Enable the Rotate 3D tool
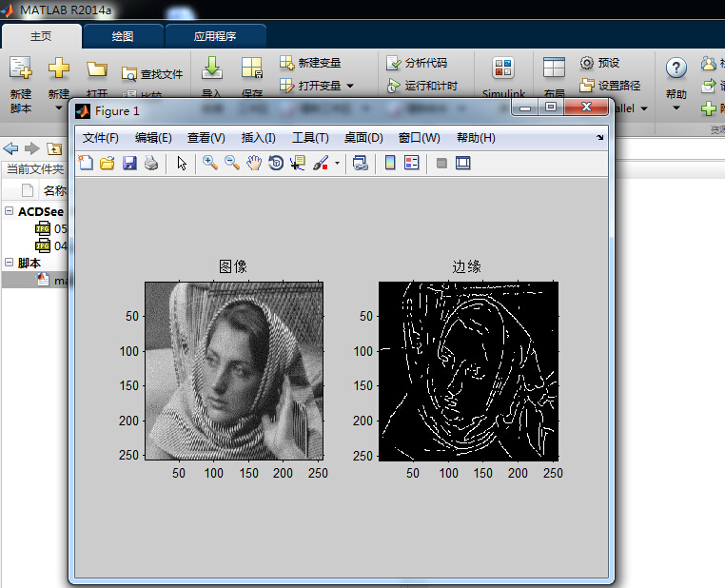The width and height of the screenshot is (725, 588). [x=276, y=164]
